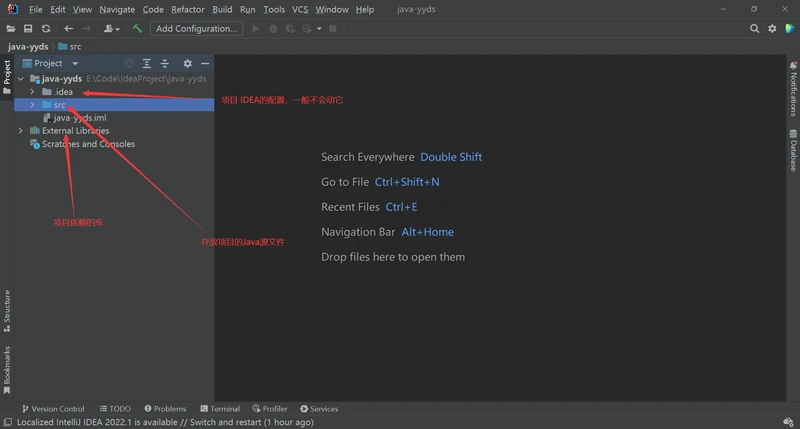Expand the External Libraries node
Screen dimensions: 800x429
21,131
